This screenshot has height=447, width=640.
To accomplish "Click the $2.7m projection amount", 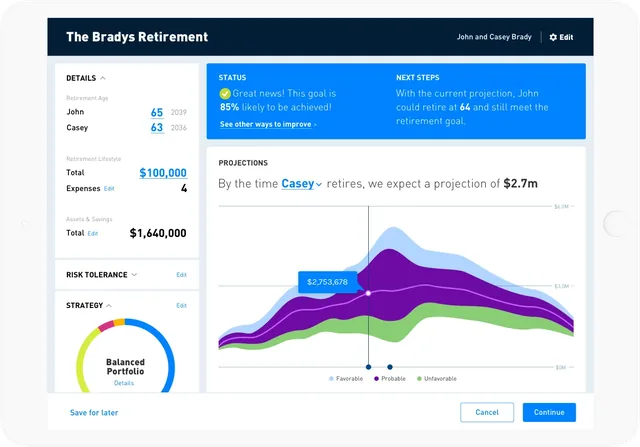I will [x=520, y=184].
